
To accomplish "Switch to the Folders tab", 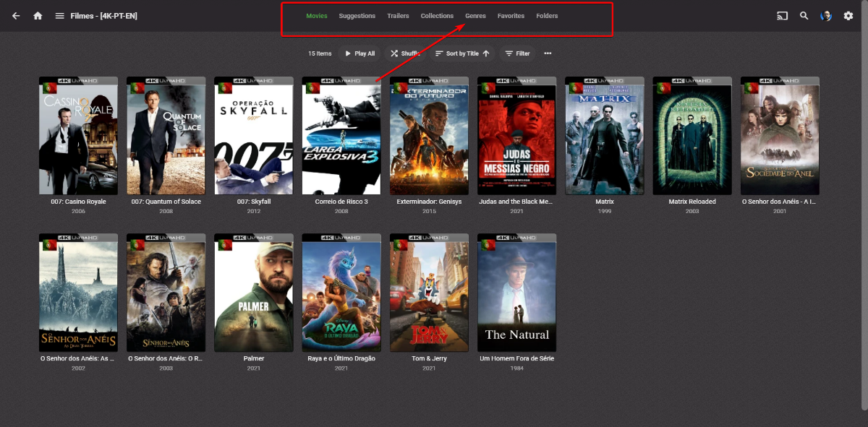I will [x=547, y=16].
